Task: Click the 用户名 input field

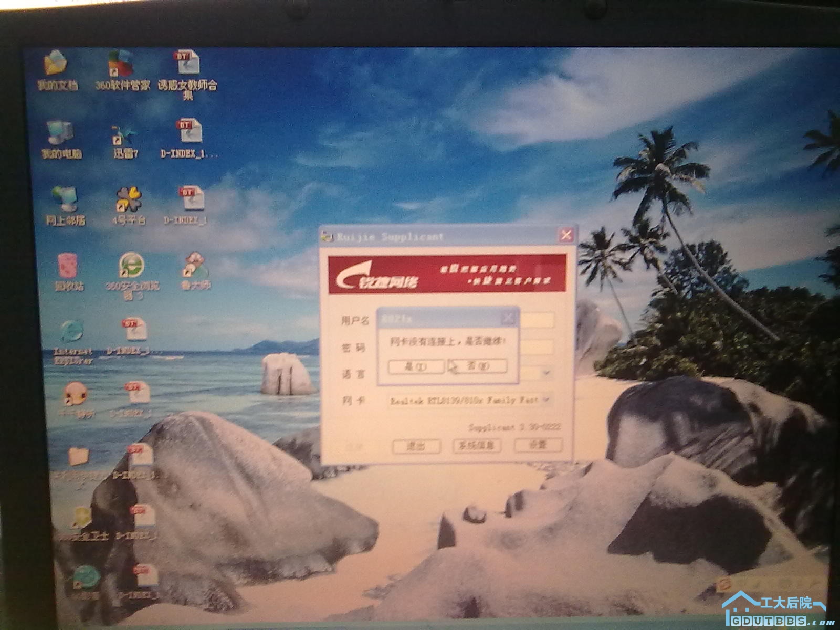Action: (535, 320)
